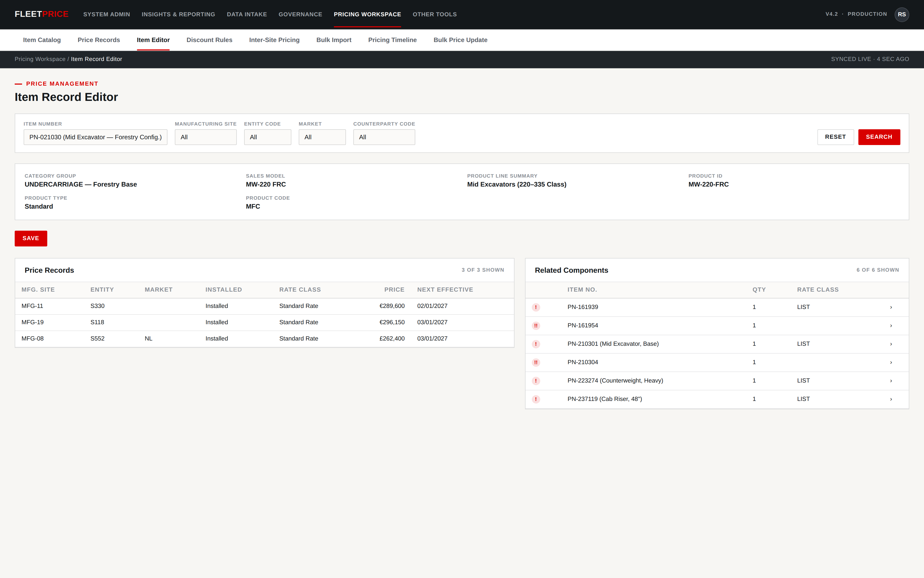Click the Synced Live status text
Viewport: 924px width, 578px height.
pyautogui.click(x=870, y=59)
